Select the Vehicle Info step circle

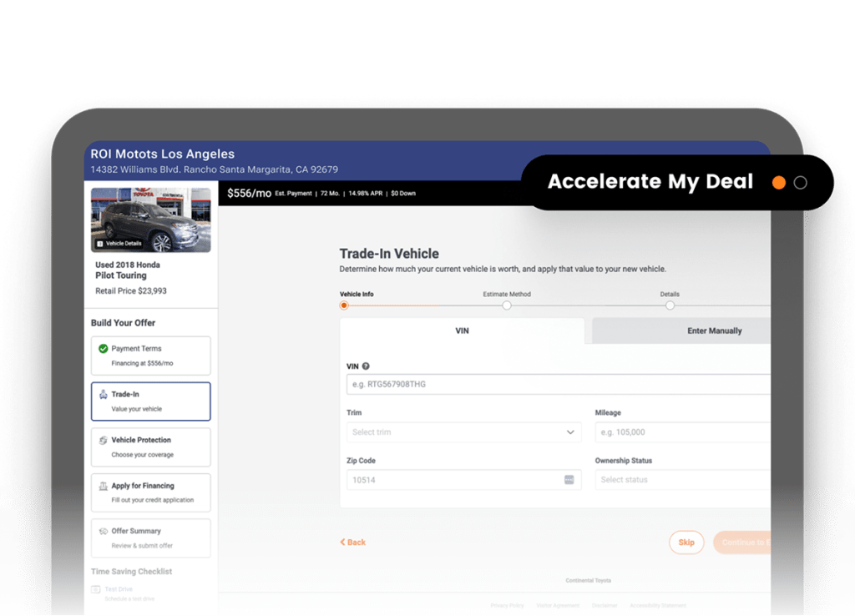[x=343, y=305]
